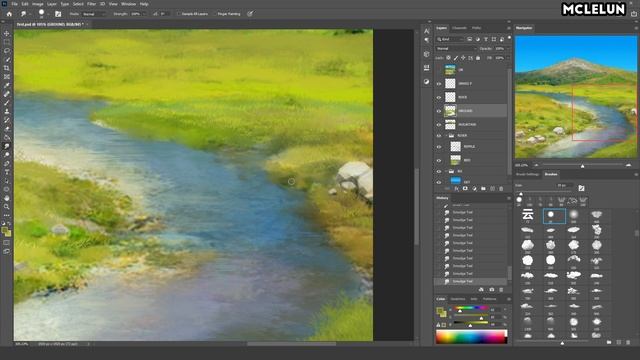
Task: Open the Image menu
Action: (x=38, y=4)
